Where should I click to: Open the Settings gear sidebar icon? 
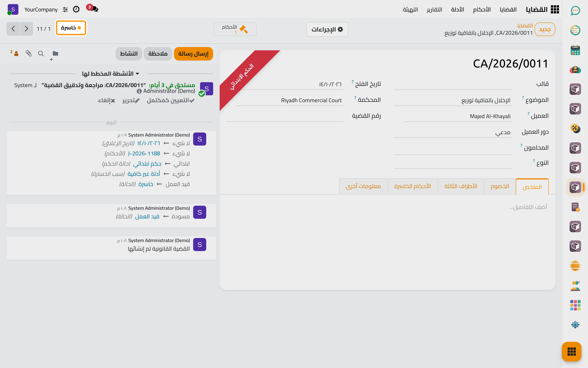coord(575,325)
